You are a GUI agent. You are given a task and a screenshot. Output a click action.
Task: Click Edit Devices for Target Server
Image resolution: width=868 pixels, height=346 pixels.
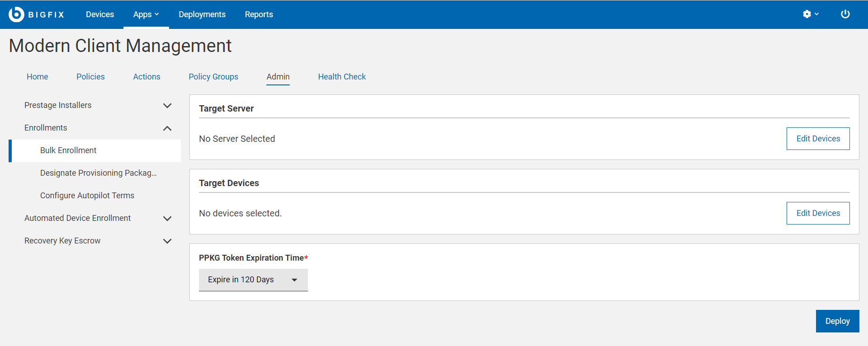(818, 139)
